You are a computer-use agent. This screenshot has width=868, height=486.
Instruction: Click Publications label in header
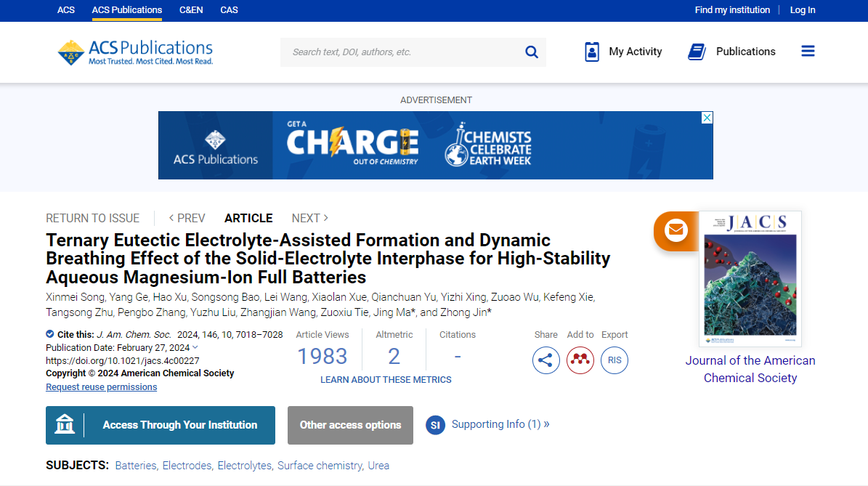pos(746,52)
